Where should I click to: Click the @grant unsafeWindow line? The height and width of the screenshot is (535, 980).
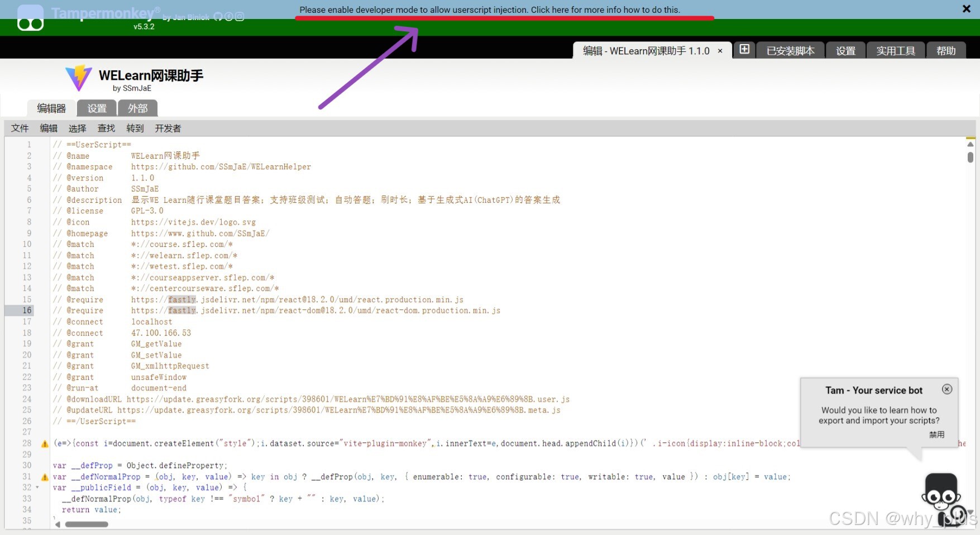point(119,377)
